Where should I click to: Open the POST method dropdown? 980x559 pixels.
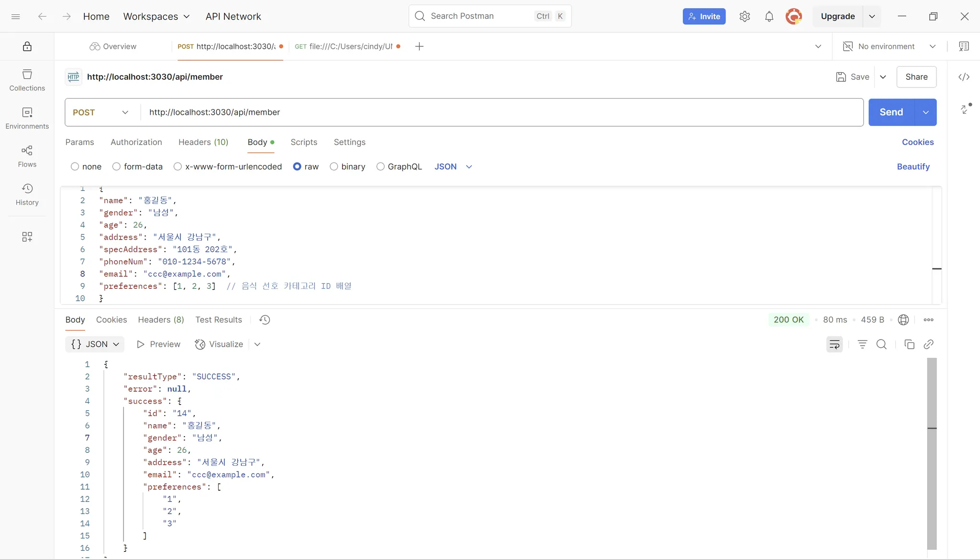point(101,112)
